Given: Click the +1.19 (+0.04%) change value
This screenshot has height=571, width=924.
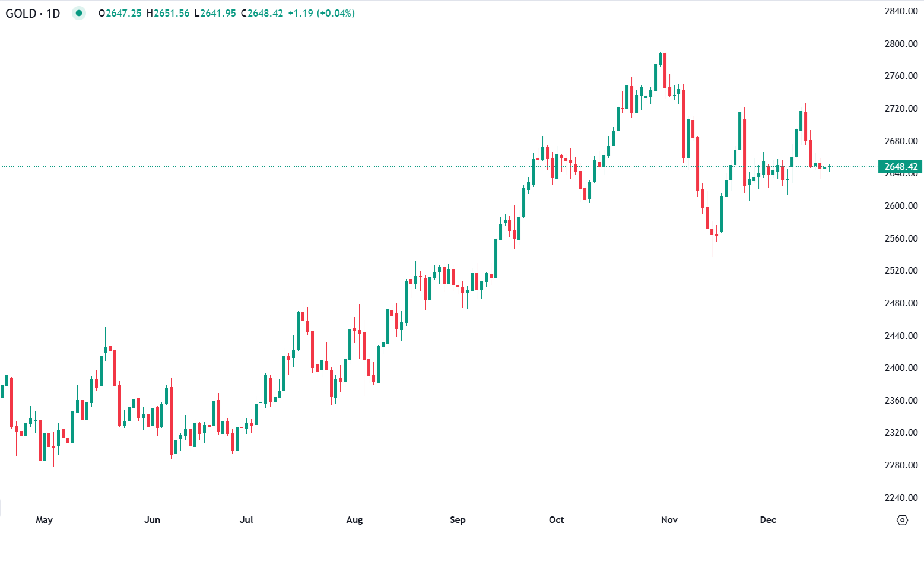Looking at the screenshot, I should pos(321,13).
